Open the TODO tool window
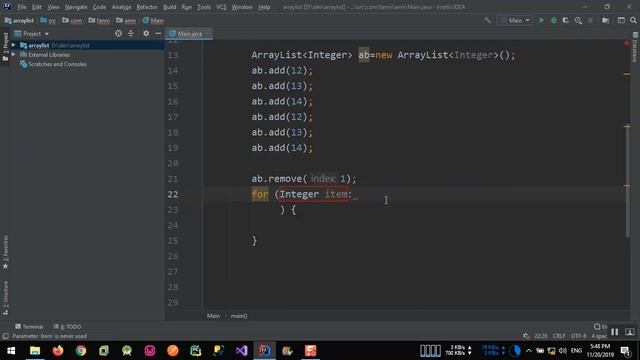This screenshot has width=640, height=360. 67,327
